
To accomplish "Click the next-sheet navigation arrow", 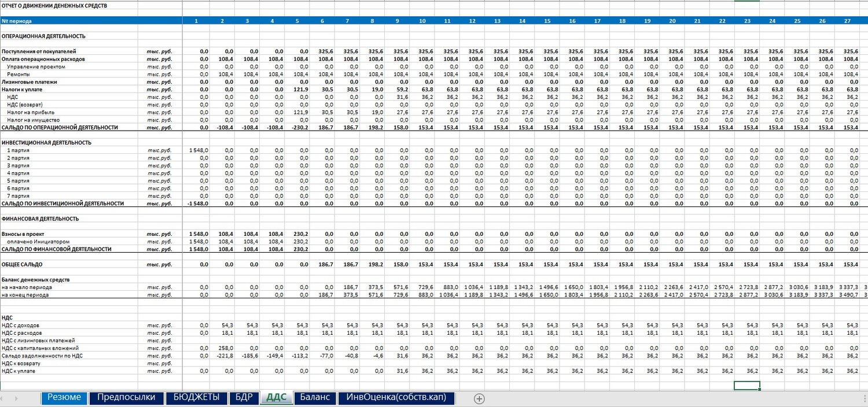I will (16, 398).
